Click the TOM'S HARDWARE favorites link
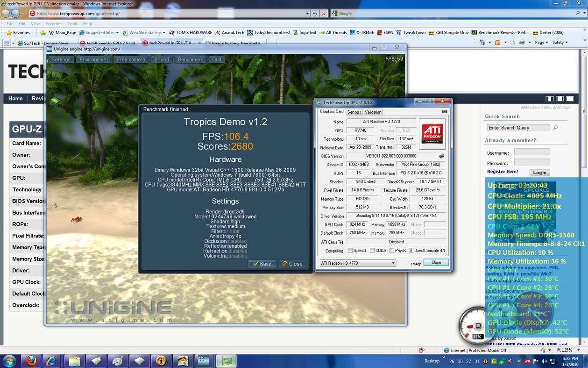 point(191,33)
